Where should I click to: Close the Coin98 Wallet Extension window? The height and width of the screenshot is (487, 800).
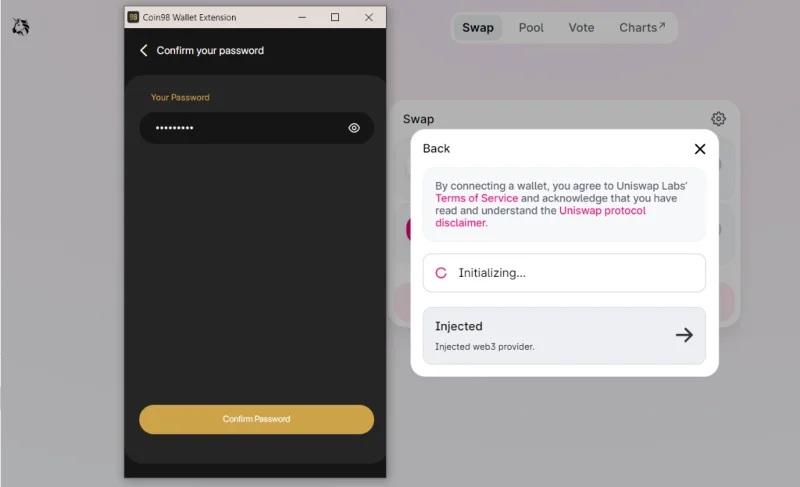[x=369, y=17]
